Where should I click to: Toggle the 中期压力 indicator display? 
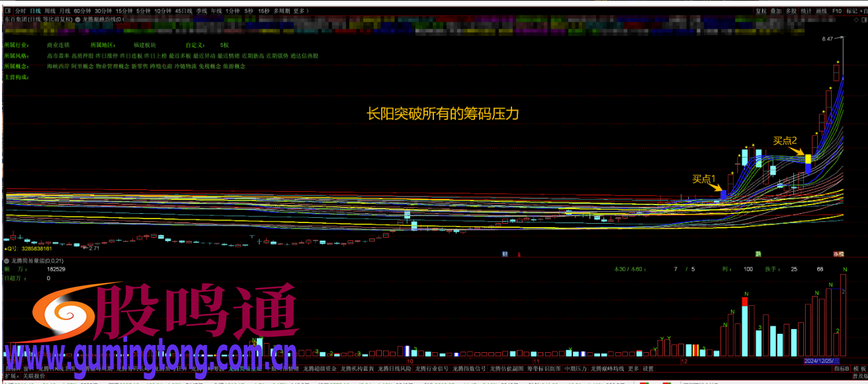(574, 371)
